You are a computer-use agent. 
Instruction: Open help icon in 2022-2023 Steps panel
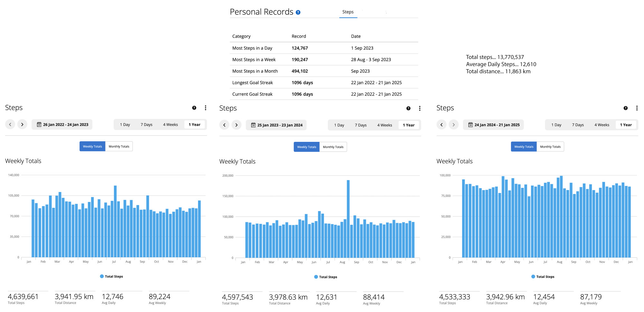(x=194, y=108)
